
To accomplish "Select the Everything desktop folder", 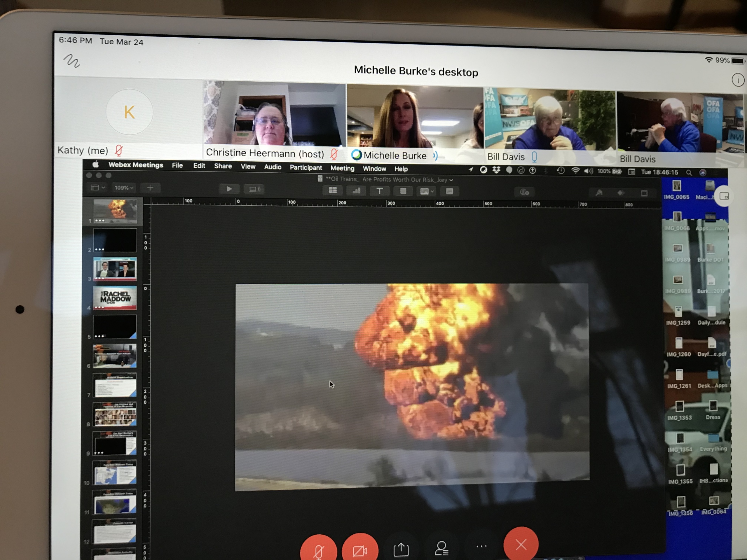I will coord(713,442).
